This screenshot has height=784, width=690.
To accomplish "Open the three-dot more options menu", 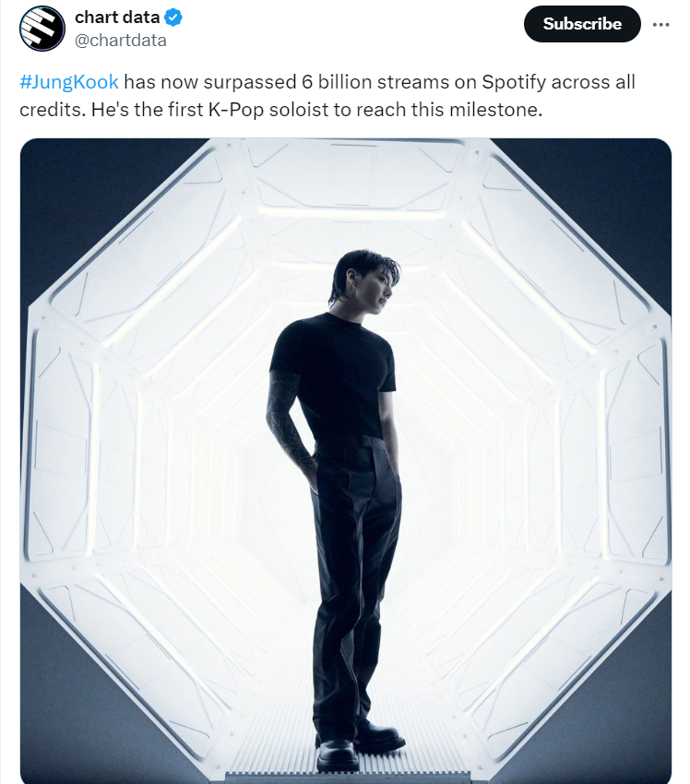I will [660, 25].
